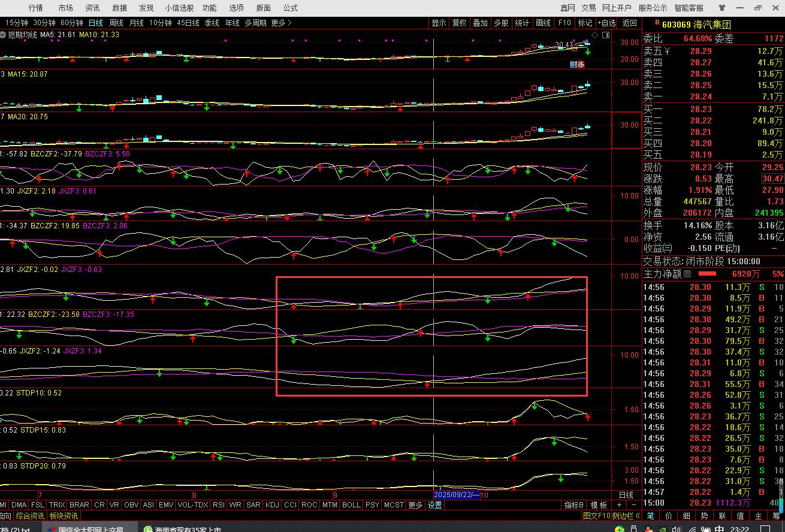Click the diamond icon above the price chart

[594, 35]
